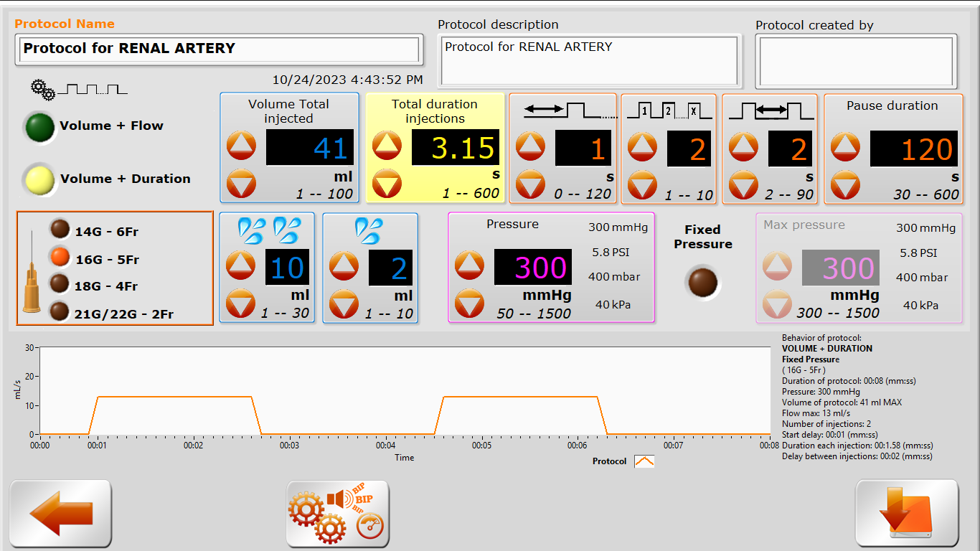This screenshot has width=980, height=551.
Task: Decrease Total duration injections value
Action: [x=387, y=185]
